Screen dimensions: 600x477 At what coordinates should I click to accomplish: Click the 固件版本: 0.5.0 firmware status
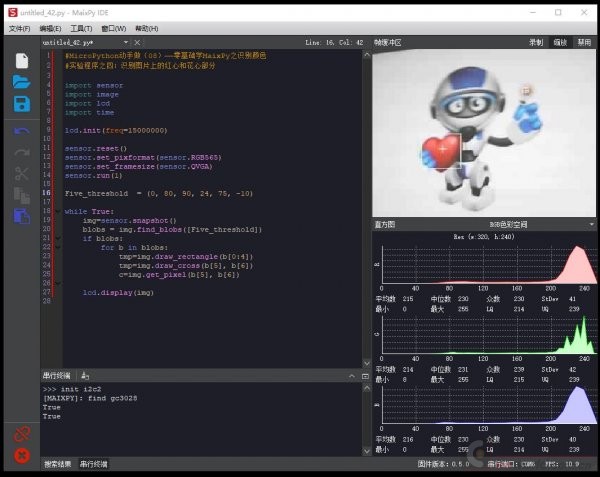tap(443, 464)
